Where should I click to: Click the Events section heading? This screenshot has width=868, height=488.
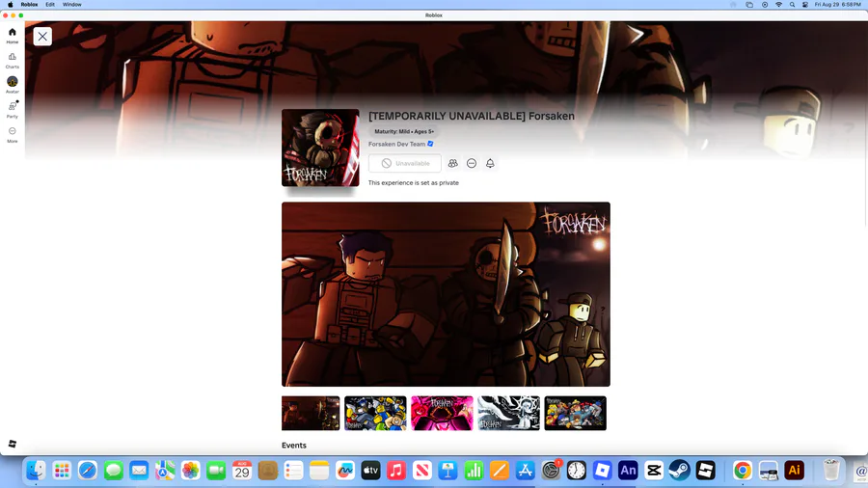tap(294, 446)
